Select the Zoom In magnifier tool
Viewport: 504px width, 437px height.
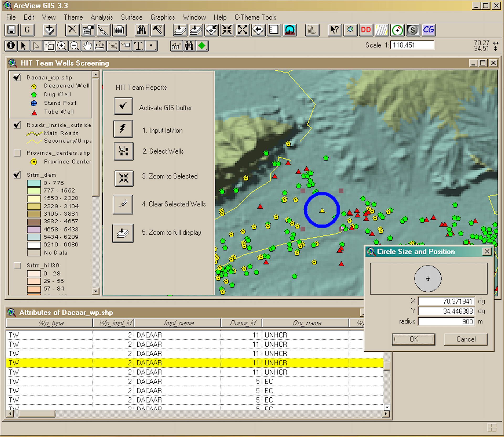tap(62, 46)
